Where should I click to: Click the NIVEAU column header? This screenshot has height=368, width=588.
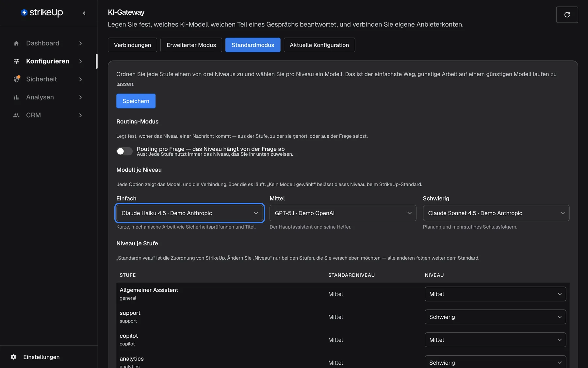click(434, 275)
